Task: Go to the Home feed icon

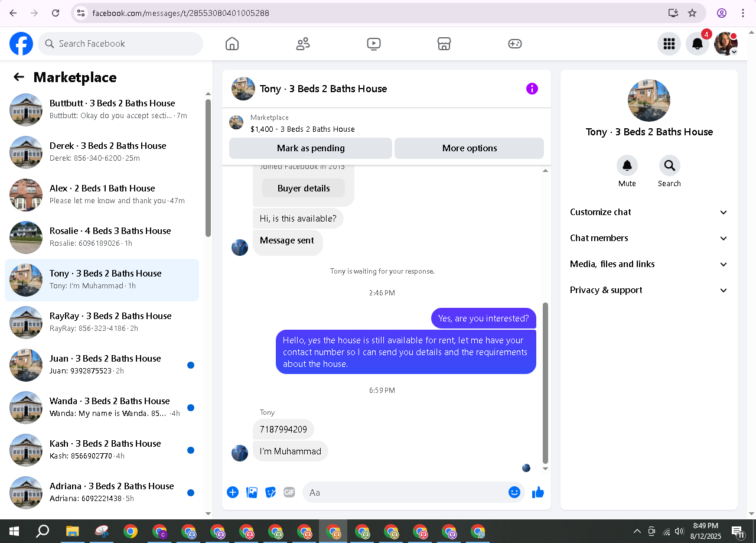Action: click(x=232, y=44)
